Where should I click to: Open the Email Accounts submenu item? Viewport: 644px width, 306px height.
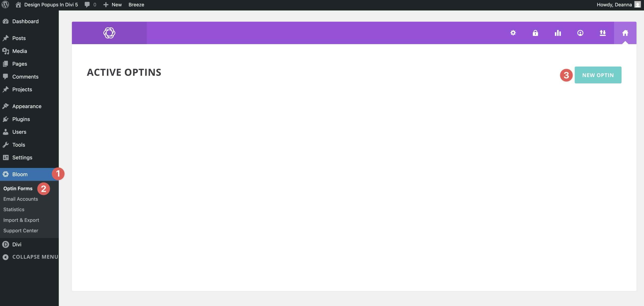(21, 199)
